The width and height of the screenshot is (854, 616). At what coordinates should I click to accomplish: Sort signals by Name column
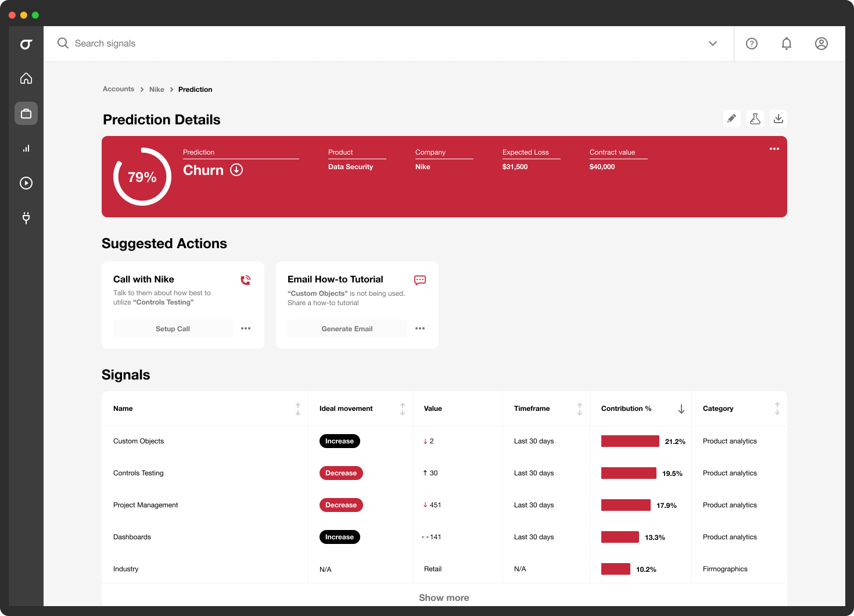298,409
